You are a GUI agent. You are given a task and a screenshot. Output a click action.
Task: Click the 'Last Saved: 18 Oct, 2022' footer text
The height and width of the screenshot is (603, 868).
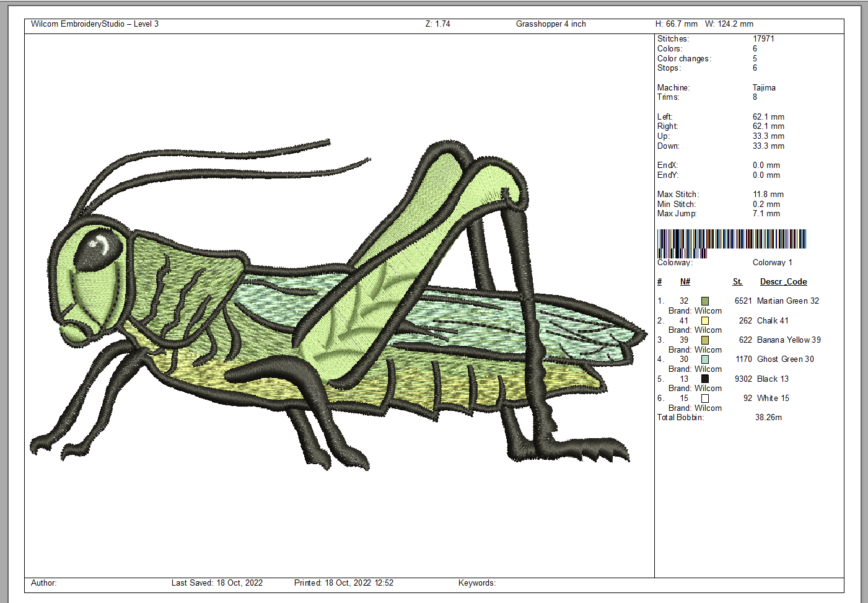click(x=217, y=583)
